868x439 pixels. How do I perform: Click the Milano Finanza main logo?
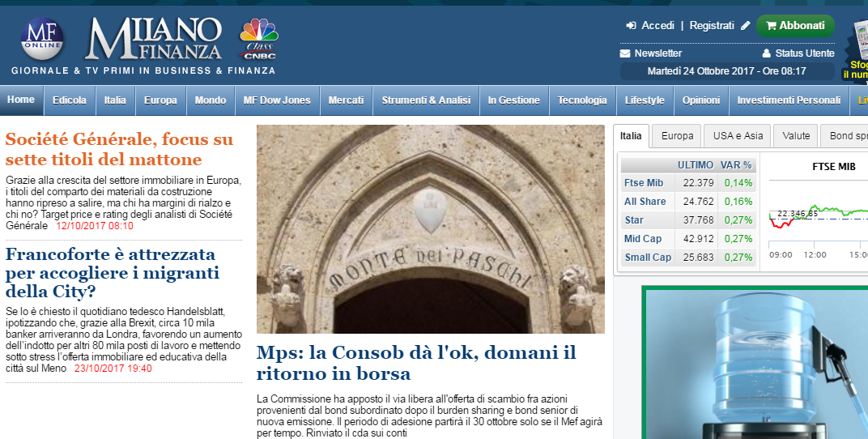coord(154,39)
